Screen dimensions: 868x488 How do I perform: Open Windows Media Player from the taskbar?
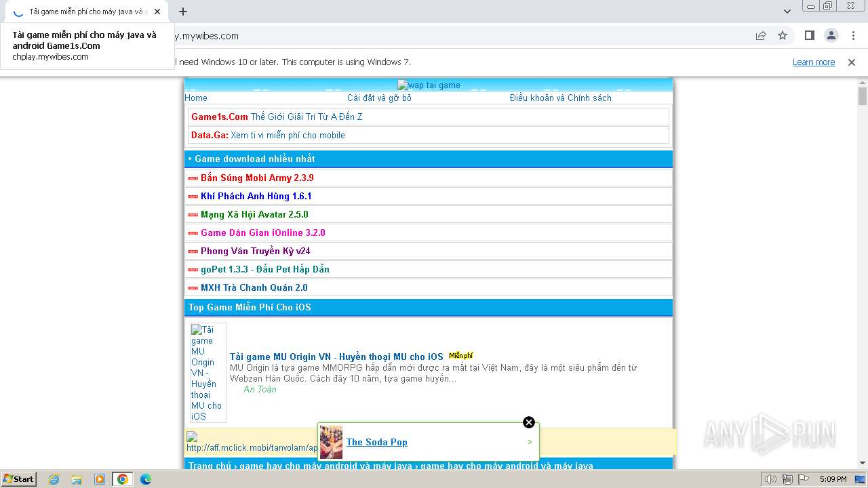click(x=100, y=479)
